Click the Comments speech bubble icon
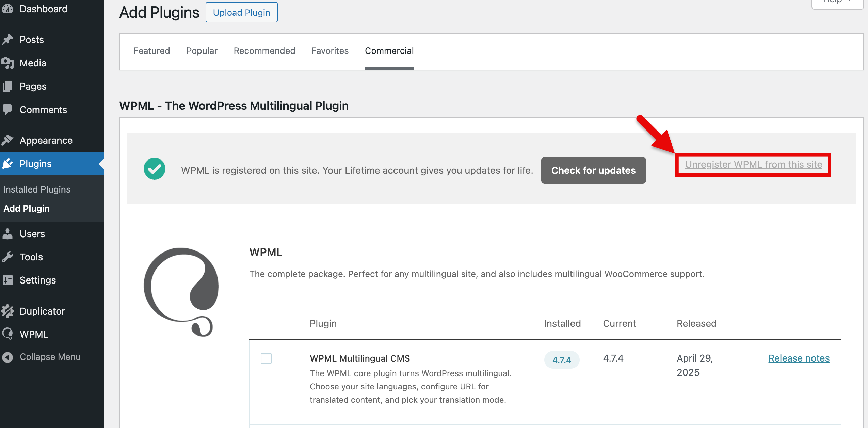 pyautogui.click(x=7, y=110)
